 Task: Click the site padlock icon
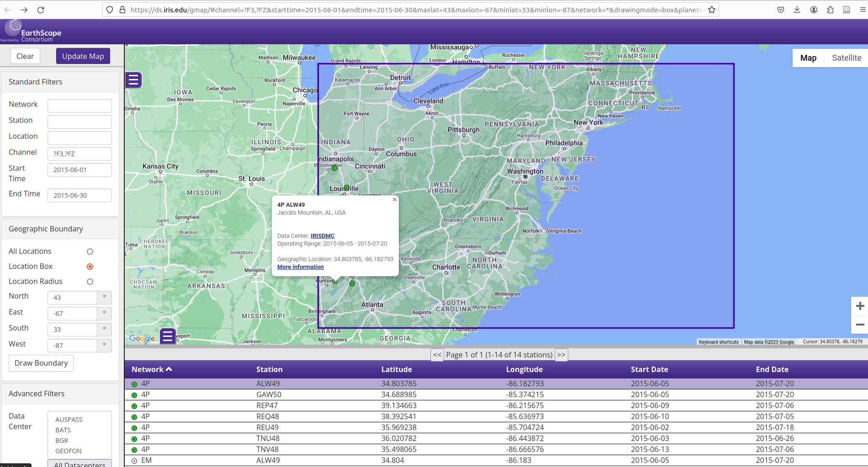tap(122, 10)
